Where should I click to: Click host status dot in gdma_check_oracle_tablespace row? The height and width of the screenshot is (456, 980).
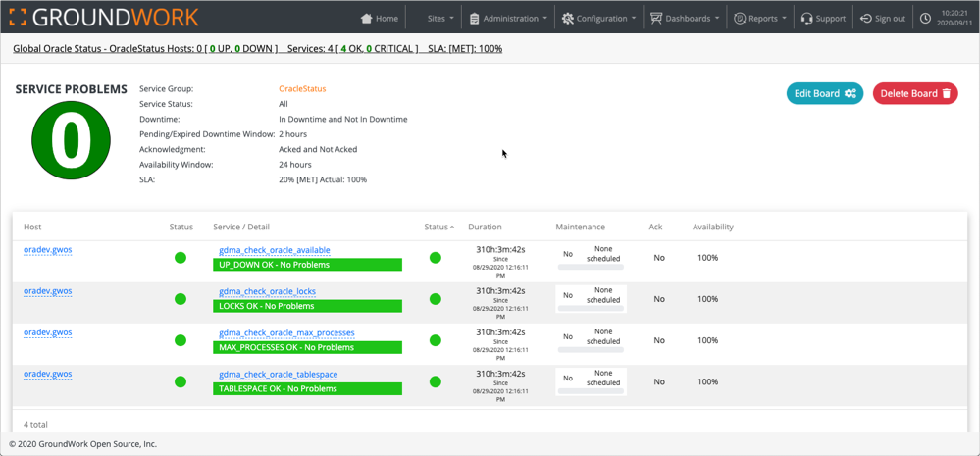coord(181,381)
